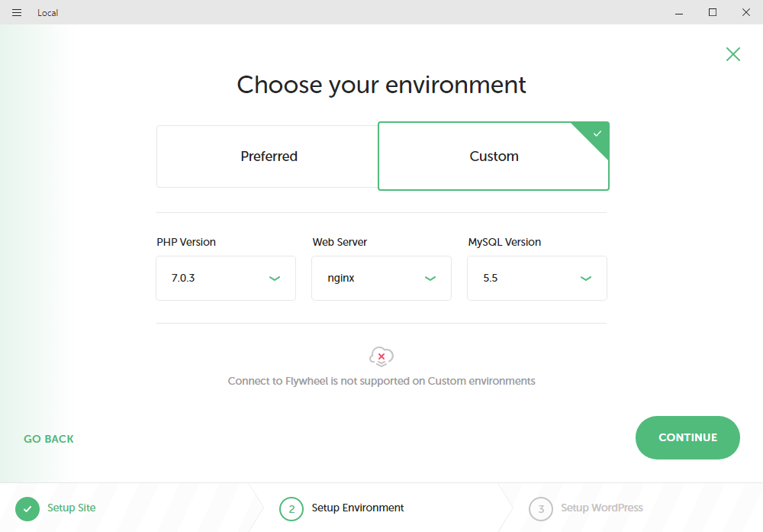Switch to the Setup Environment step
The image size is (763, 532).
pos(358,508)
